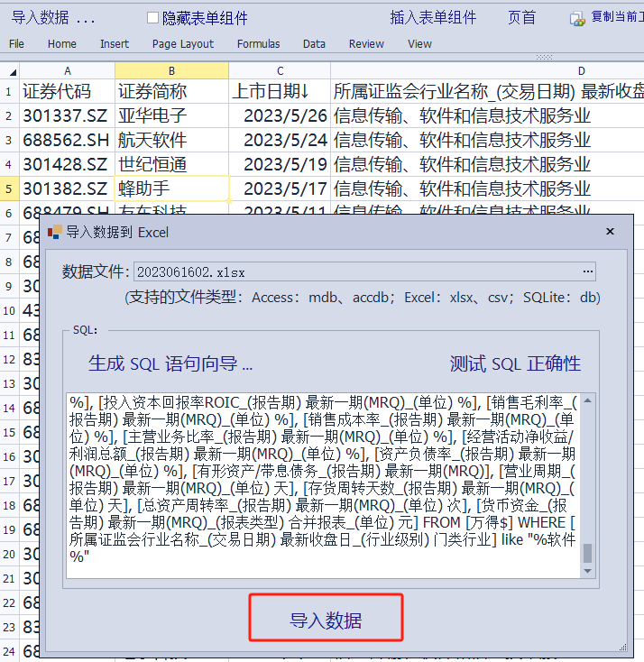The height and width of the screenshot is (662, 644).
Task: Select cell containing 亚华电子
Action: (171, 115)
